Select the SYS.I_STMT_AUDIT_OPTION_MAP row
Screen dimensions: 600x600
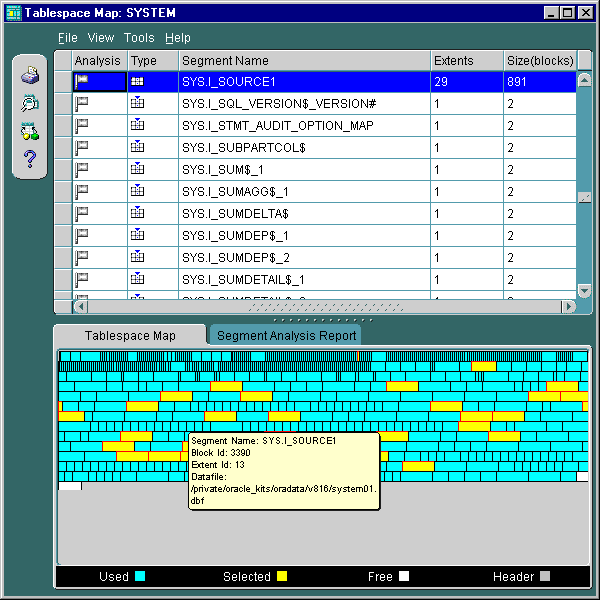pos(324,126)
